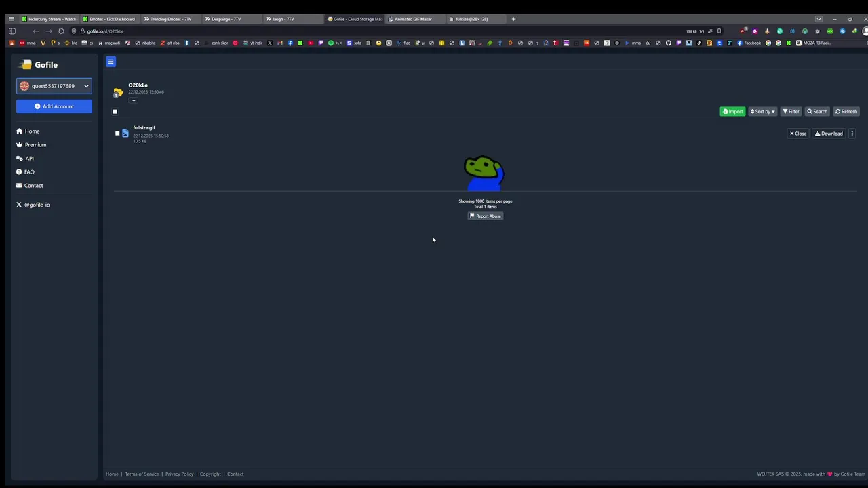
Task: Click the Report Abuse button
Action: [486, 216]
